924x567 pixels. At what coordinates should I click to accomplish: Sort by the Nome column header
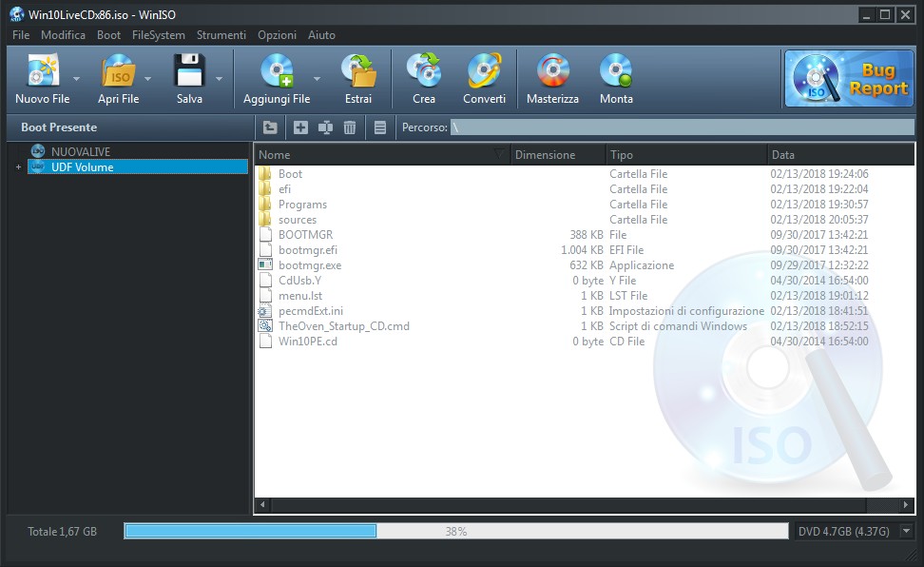pos(382,154)
